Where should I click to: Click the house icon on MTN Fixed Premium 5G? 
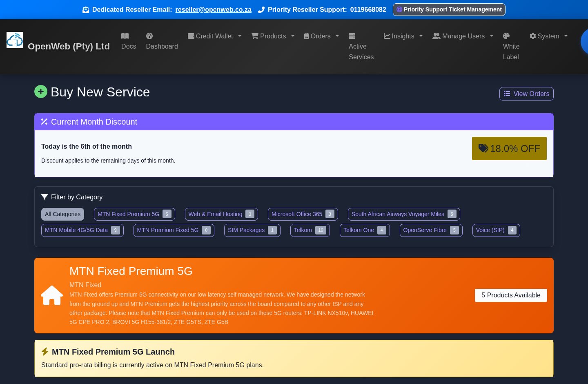[x=52, y=295]
